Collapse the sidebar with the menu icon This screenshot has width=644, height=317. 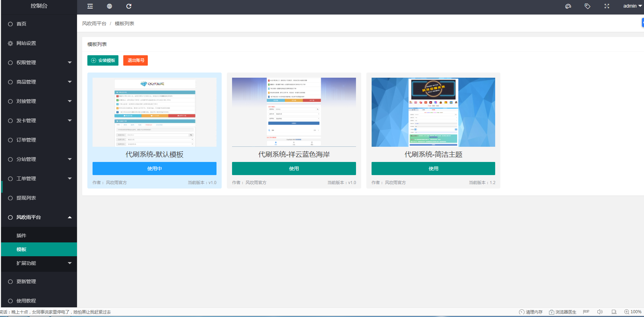90,6
